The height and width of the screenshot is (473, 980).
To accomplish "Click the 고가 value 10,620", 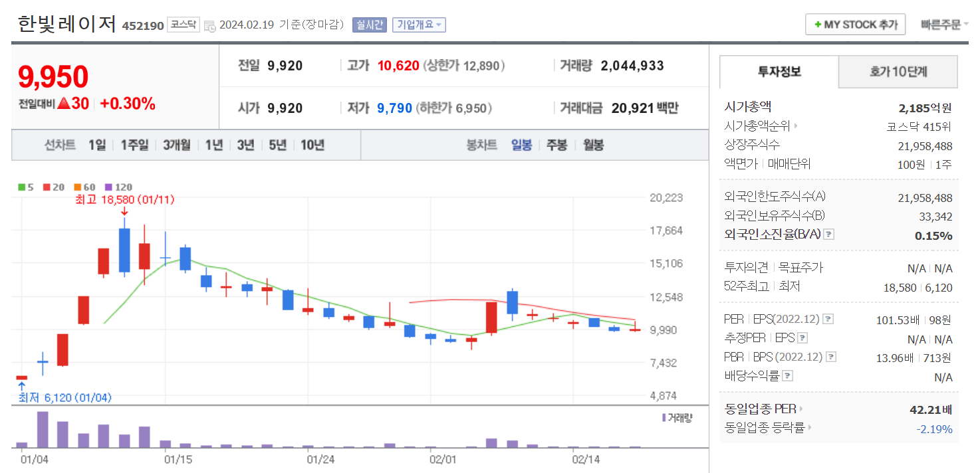I will 398,66.
